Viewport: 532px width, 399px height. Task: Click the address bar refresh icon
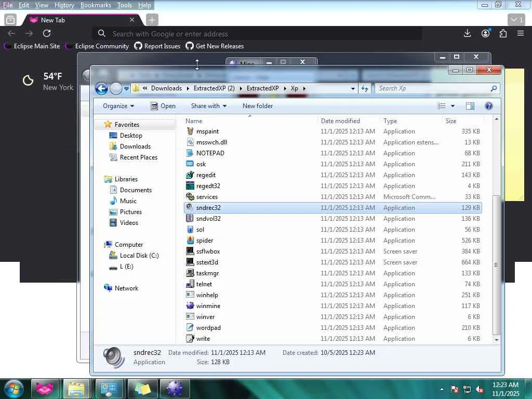365,88
